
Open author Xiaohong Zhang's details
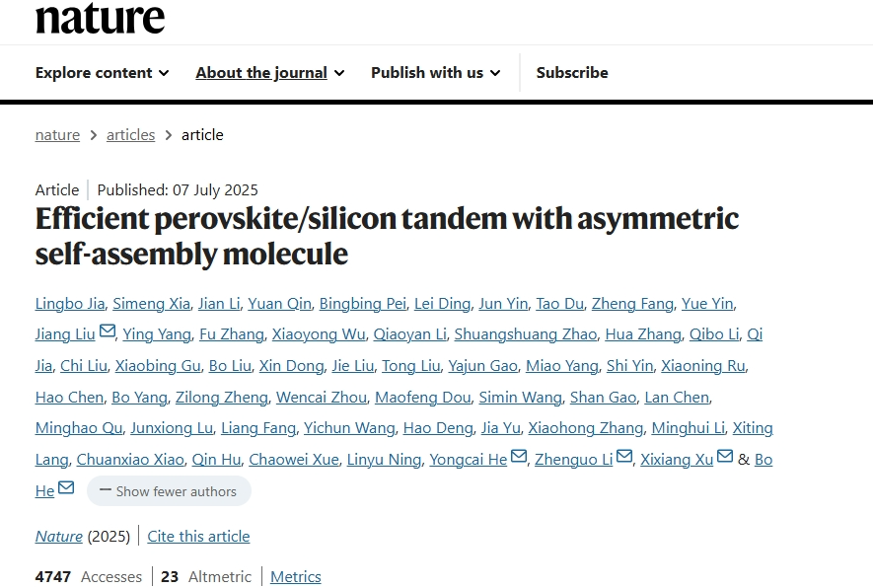coord(586,428)
